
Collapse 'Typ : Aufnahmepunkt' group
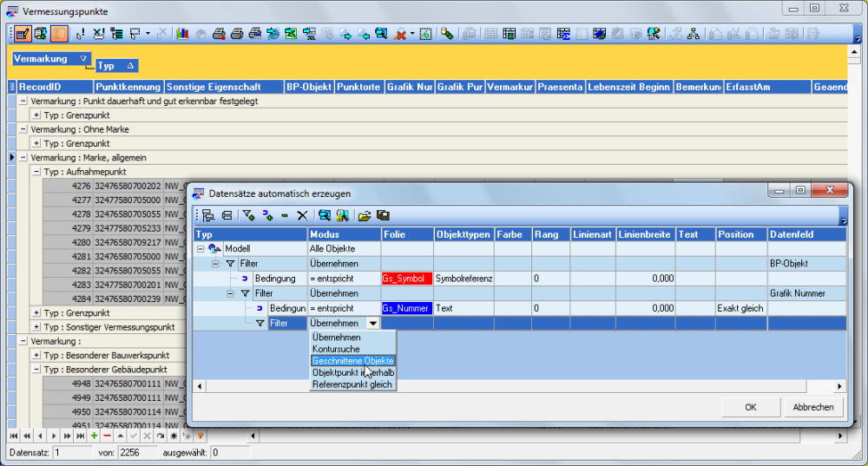click(36, 172)
